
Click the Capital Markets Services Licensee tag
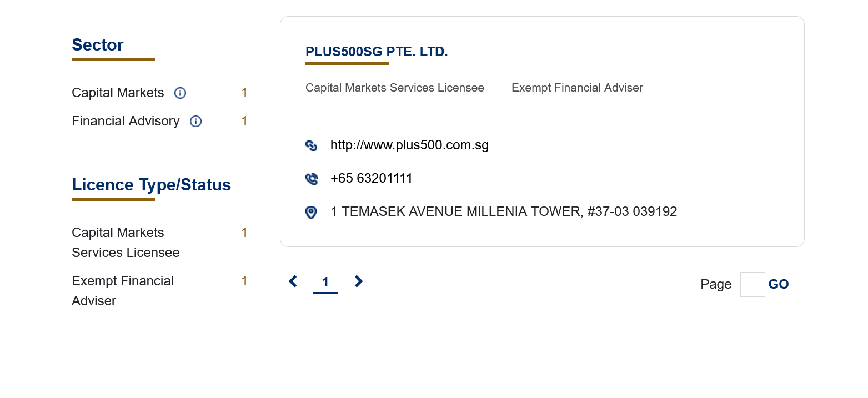(x=394, y=88)
